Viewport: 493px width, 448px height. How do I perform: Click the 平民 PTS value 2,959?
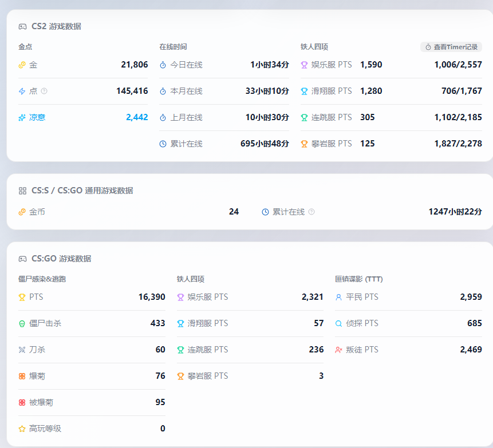(471, 297)
